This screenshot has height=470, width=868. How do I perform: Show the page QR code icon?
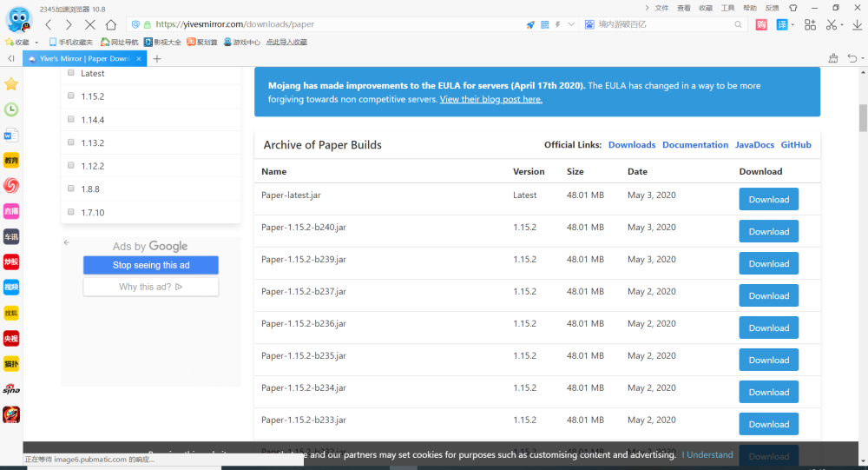click(545, 24)
